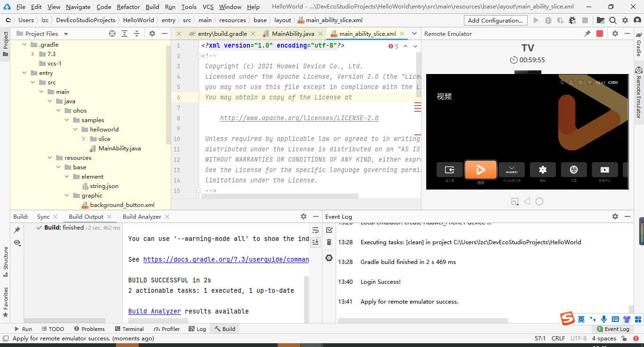The image size is (644, 347).
Task: Click emulator home circle button
Action: (x=539, y=201)
